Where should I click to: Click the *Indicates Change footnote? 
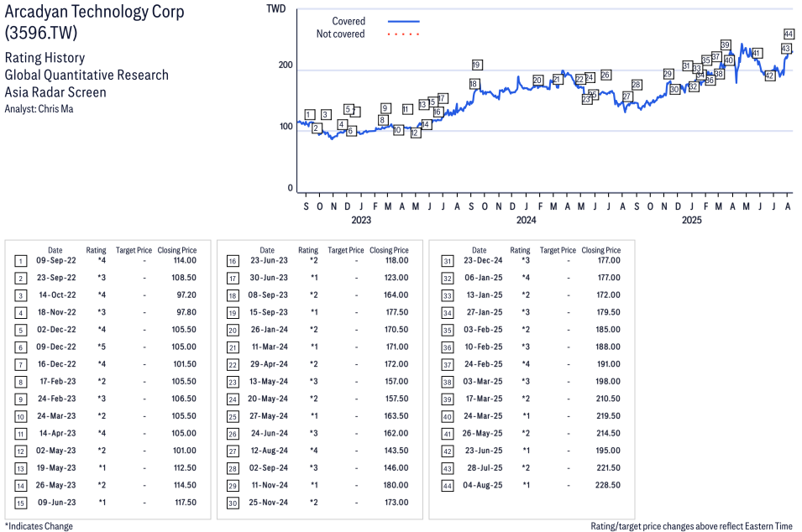point(39,526)
